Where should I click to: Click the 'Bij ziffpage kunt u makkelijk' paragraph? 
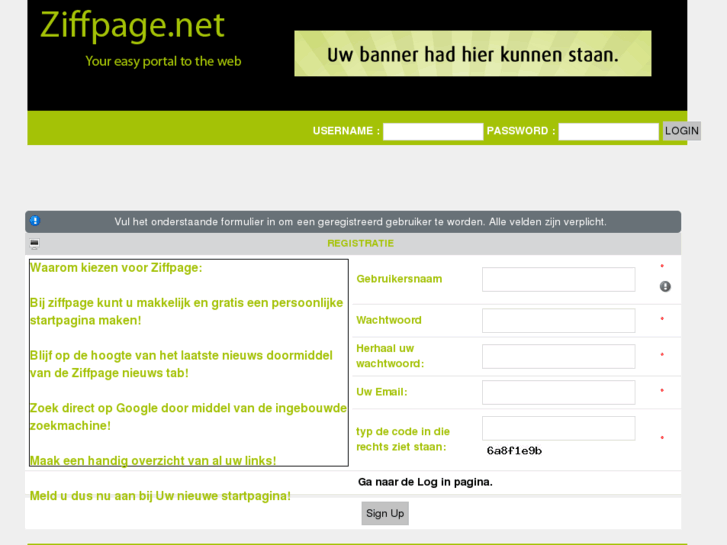click(x=186, y=311)
